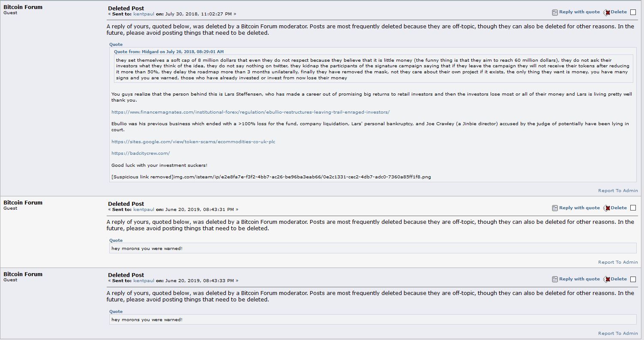Open 'Quote from: Midgard' source link

point(169,51)
